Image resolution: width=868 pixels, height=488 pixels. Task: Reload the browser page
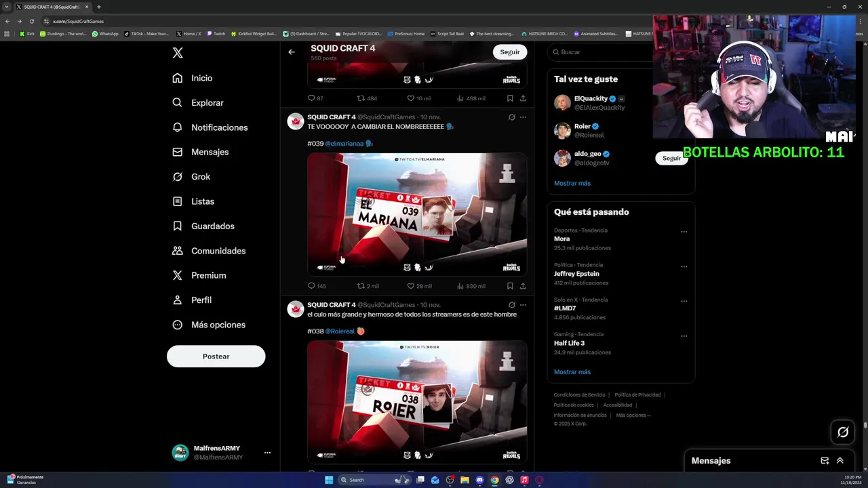(x=31, y=21)
